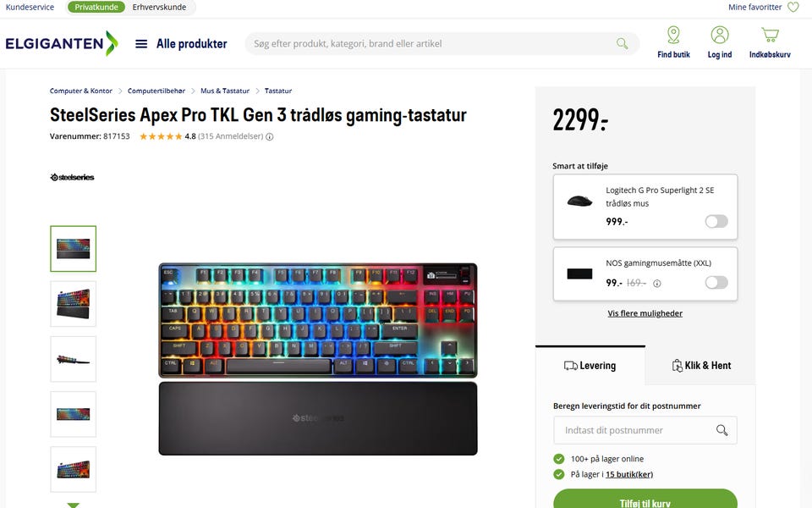Select the Levering tab
This screenshot has width=812, height=508.
click(590, 366)
